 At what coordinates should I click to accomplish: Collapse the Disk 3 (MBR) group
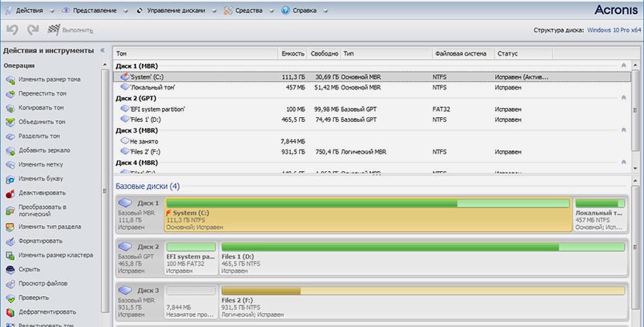pyautogui.click(x=623, y=131)
